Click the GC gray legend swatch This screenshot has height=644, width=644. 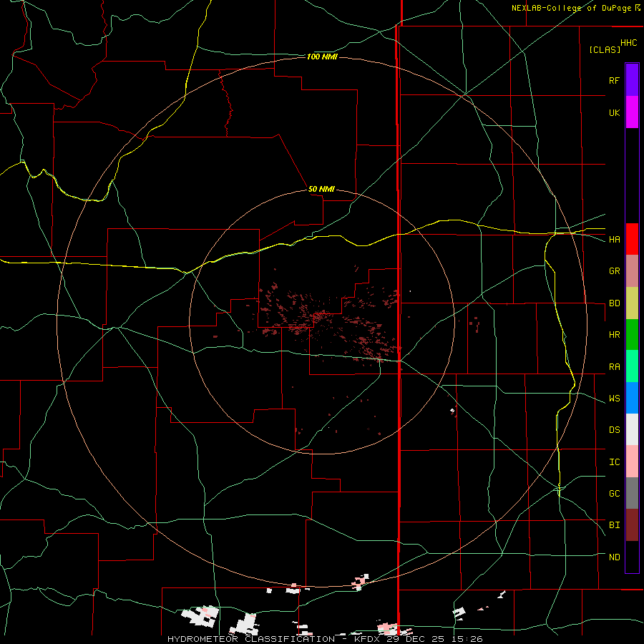632,493
